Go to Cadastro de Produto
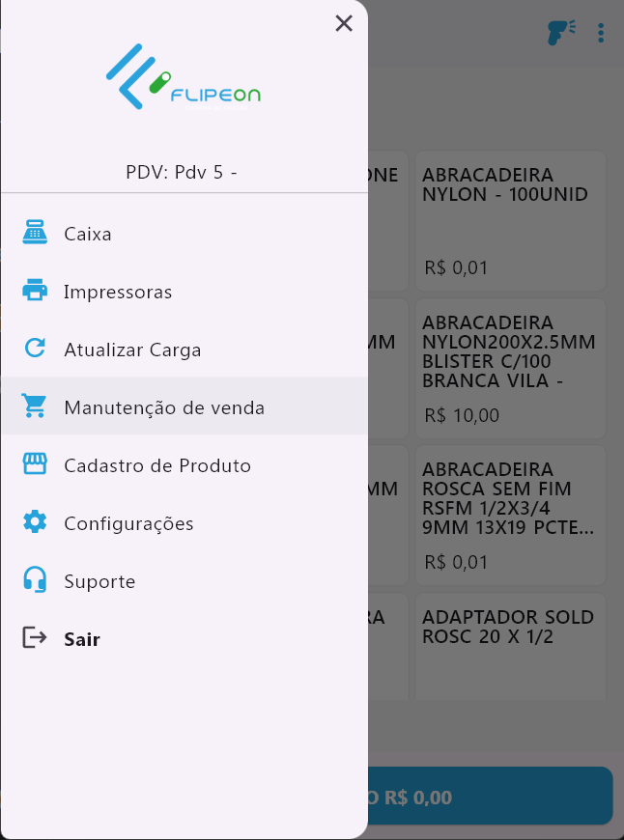Screen dimensions: 624x840 coord(157,465)
